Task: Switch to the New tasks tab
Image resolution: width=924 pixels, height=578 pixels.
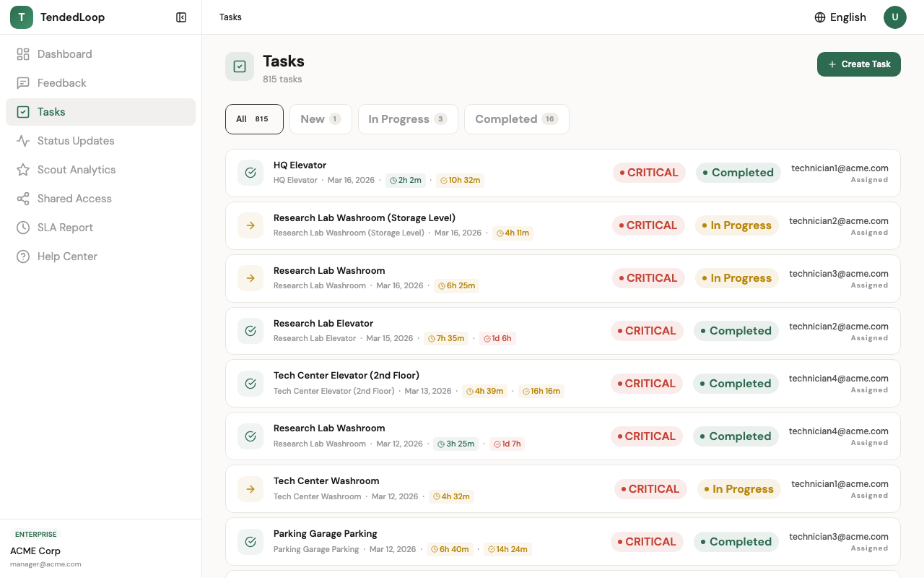Action: pos(321,119)
